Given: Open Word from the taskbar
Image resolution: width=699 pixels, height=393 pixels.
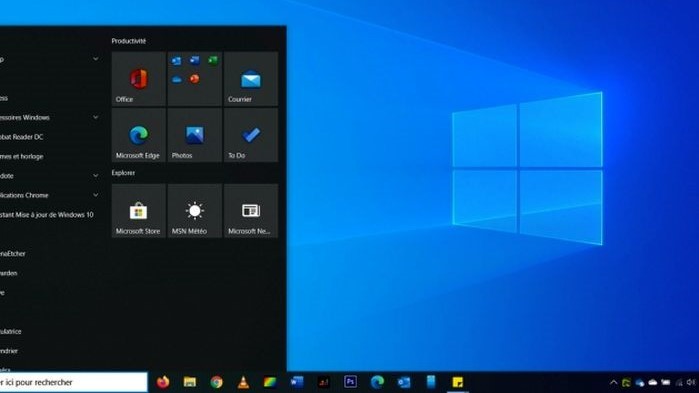Looking at the screenshot, I should click(297, 382).
